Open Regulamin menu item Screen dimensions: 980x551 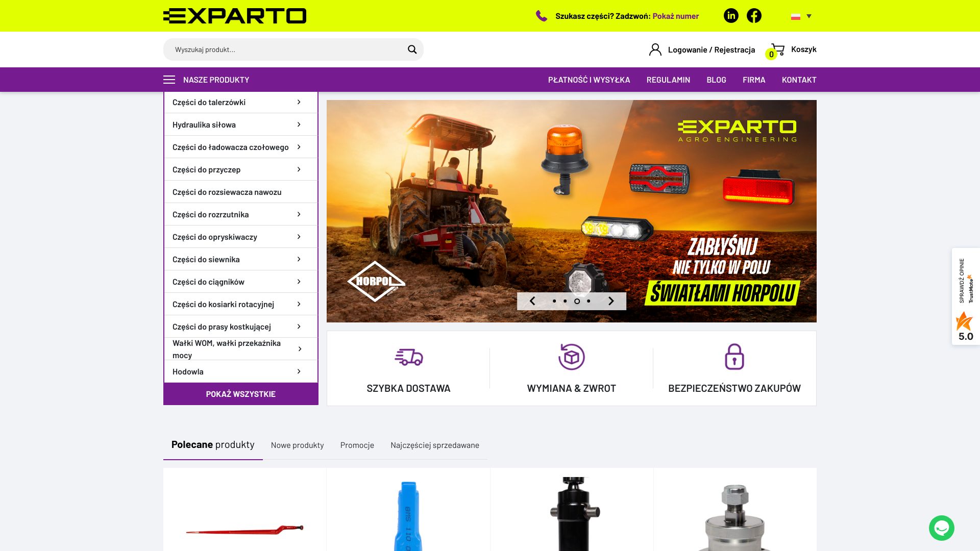pos(668,80)
